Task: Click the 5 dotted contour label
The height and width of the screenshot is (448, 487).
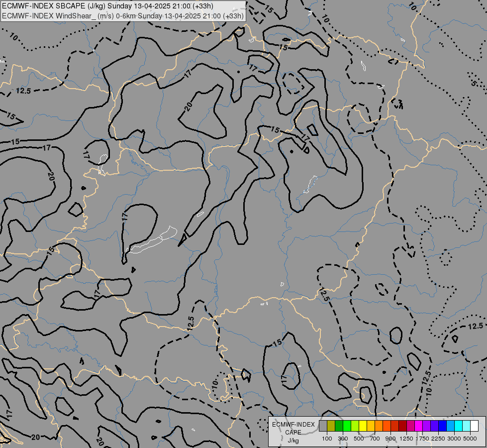Action: tap(474, 83)
